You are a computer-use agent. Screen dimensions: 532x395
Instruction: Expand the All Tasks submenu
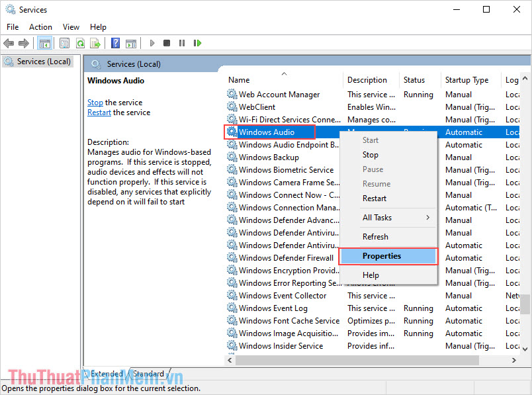coord(378,217)
